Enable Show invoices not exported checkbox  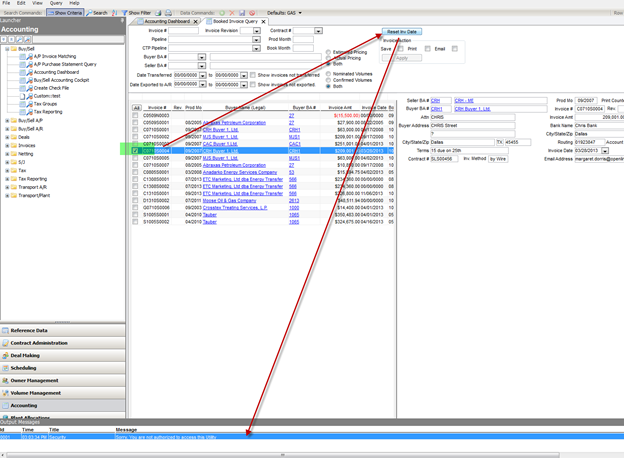(x=251, y=85)
